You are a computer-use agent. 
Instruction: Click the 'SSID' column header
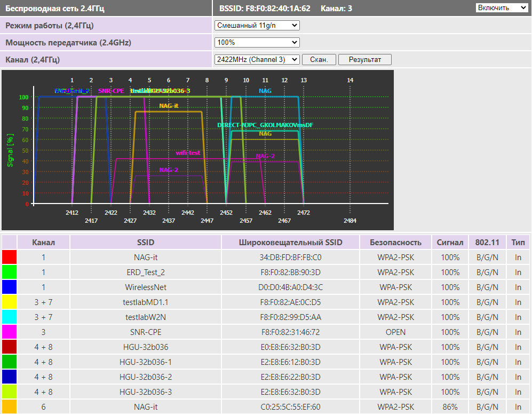pos(146,243)
